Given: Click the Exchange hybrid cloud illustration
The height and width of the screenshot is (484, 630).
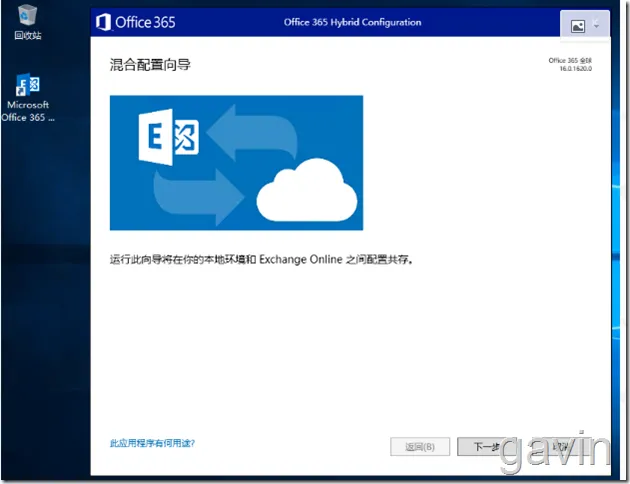Looking at the screenshot, I should tap(236, 163).
